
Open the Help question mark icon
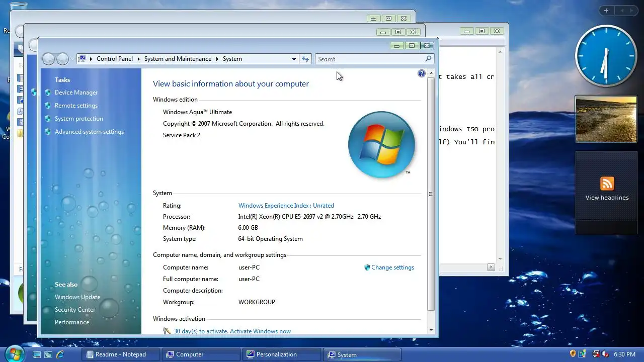(x=422, y=73)
